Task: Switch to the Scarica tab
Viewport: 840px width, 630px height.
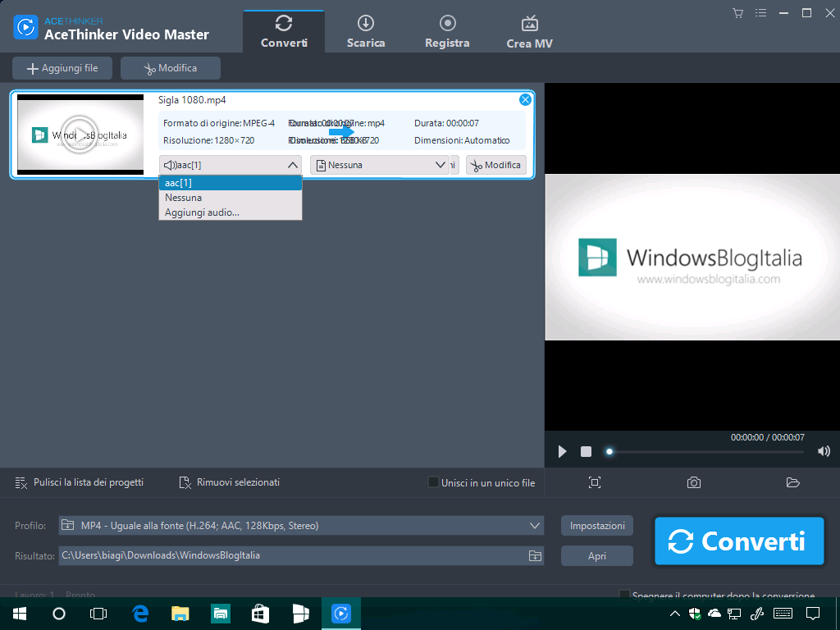Action: click(366, 31)
